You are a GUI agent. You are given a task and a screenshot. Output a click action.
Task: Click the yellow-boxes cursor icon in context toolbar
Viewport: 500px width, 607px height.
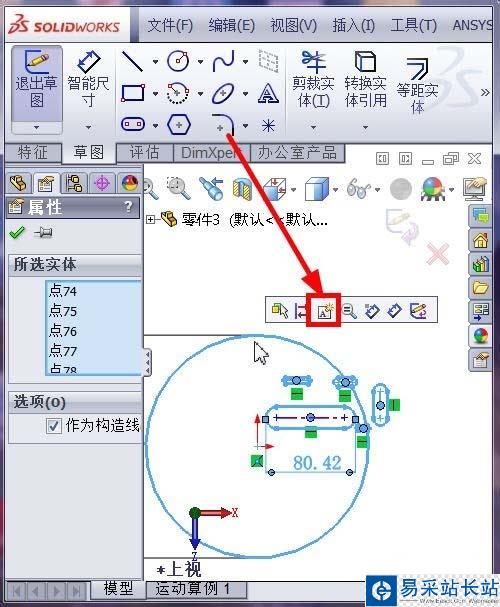(279, 310)
